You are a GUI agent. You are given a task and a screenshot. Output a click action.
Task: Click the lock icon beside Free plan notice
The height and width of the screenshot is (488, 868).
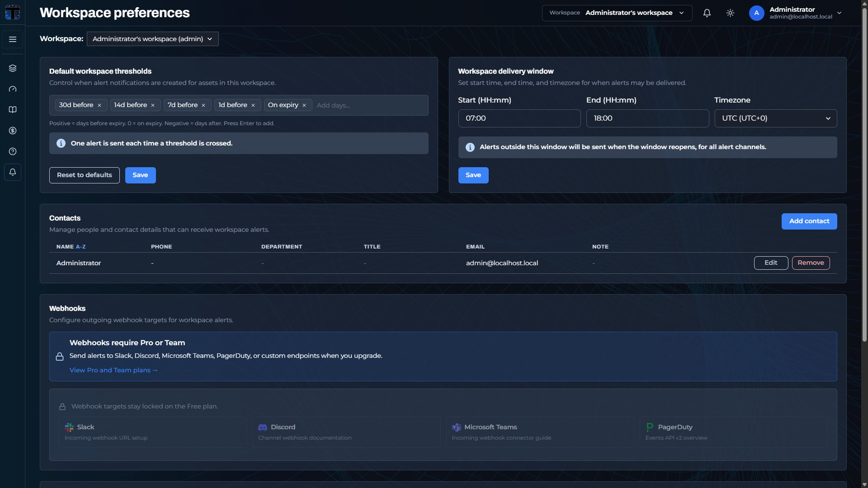tap(62, 407)
